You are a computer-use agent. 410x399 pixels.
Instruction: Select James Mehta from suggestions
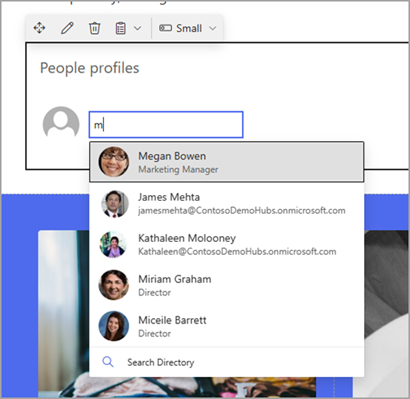227,203
